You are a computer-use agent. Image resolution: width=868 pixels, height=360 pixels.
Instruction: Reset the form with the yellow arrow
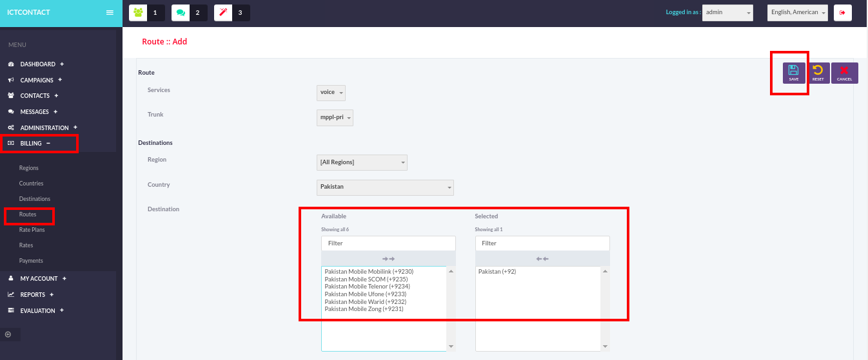[818, 73]
